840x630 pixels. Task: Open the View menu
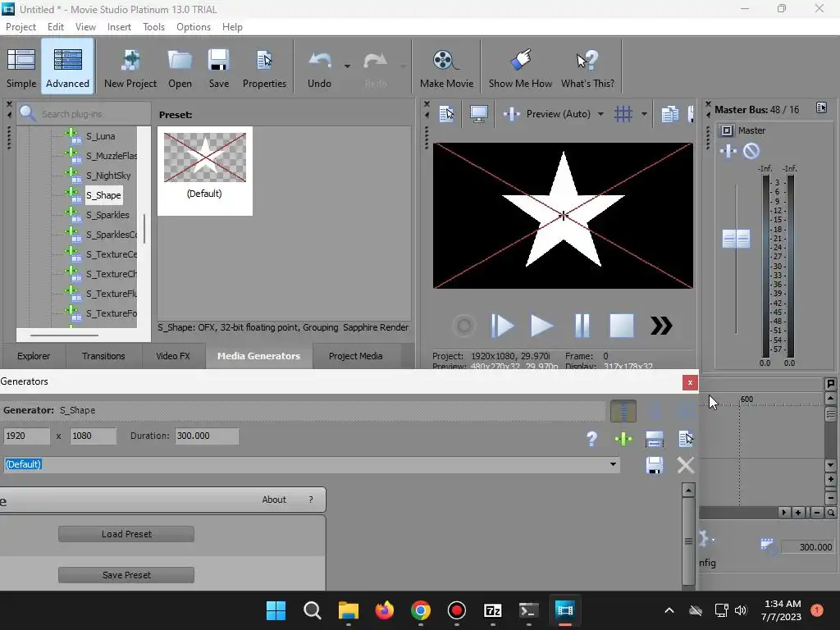(85, 27)
